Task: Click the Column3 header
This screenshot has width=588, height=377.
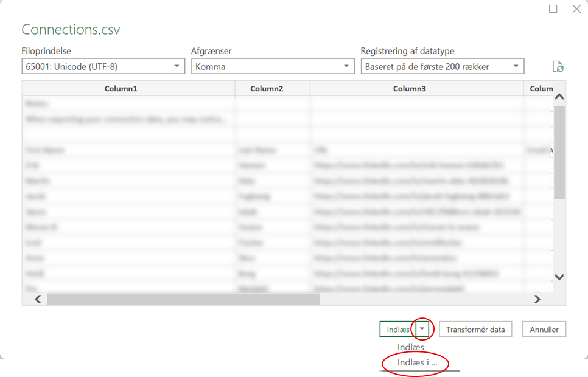Action: (x=416, y=89)
